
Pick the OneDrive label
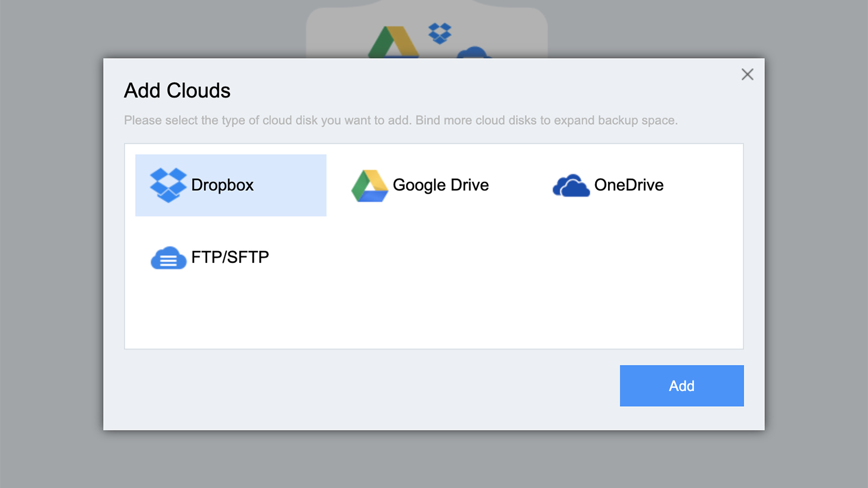click(629, 185)
